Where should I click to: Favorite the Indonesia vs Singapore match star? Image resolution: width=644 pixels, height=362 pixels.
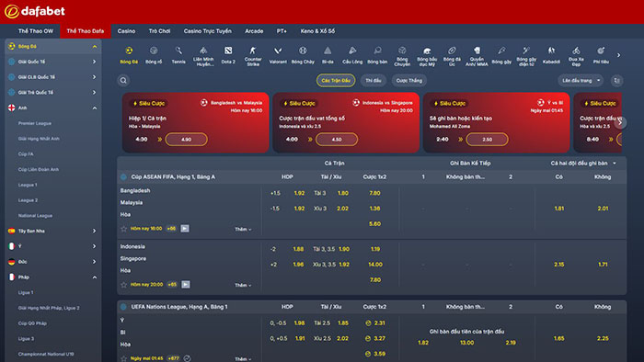pyautogui.click(x=123, y=284)
